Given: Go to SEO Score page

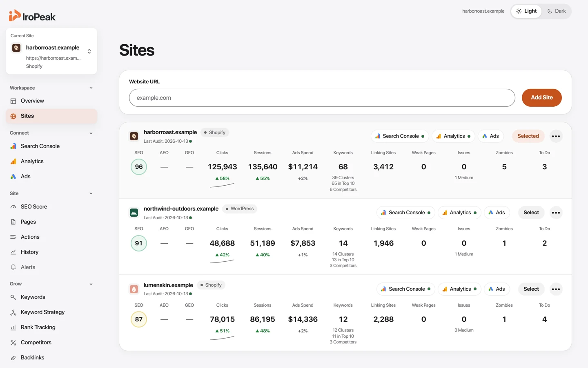Looking at the screenshot, I should point(51,206).
